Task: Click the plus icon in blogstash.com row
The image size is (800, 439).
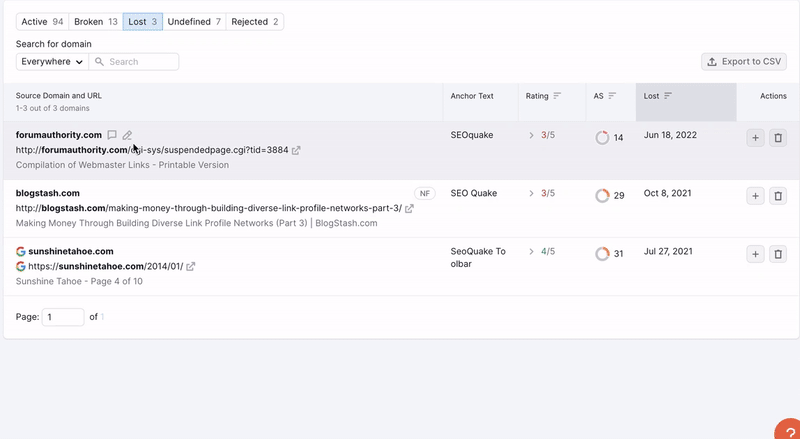Action: pyautogui.click(x=755, y=196)
